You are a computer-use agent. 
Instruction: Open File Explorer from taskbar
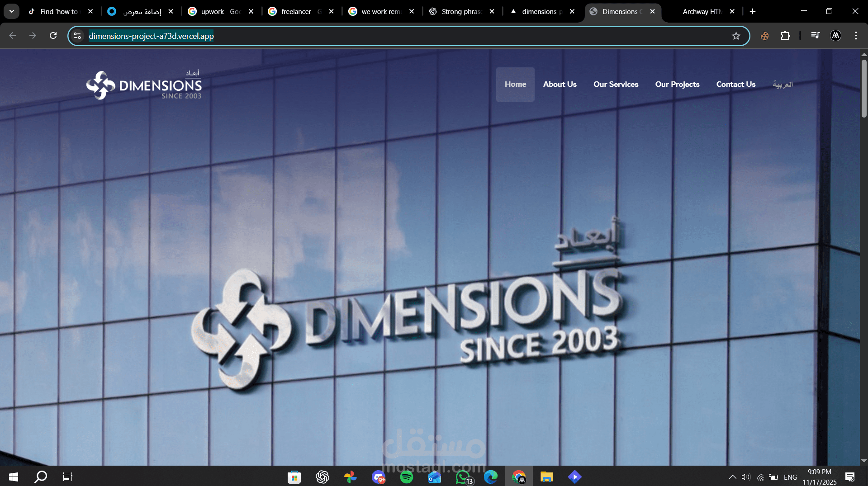coord(546,477)
